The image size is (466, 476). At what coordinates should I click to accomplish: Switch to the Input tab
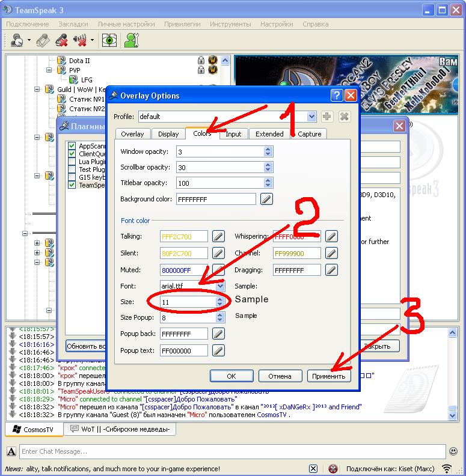click(x=233, y=134)
